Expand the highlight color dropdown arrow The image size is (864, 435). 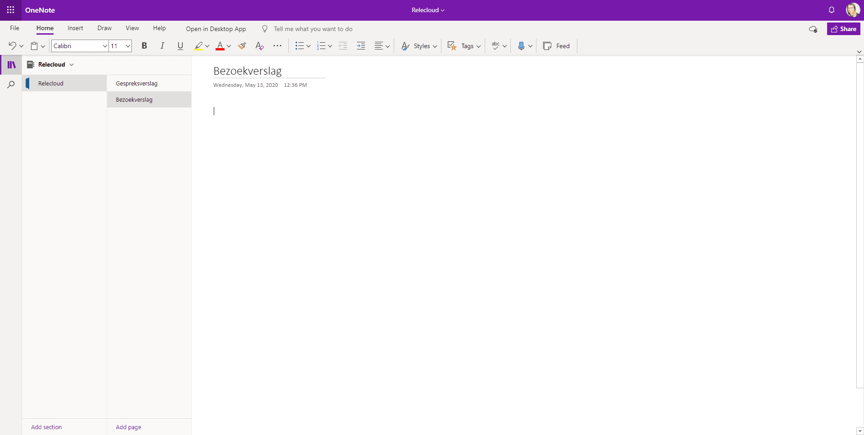(x=207, y=46)
